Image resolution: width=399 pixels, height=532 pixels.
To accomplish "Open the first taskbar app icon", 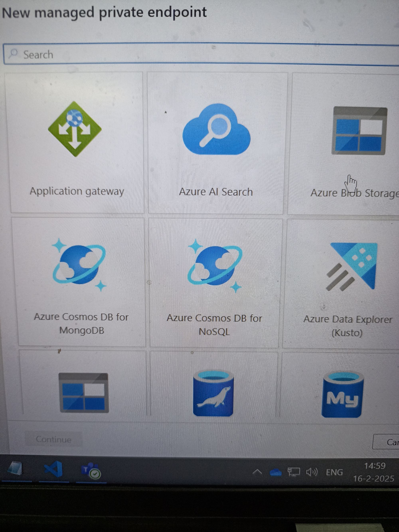I will pos(16,468).
